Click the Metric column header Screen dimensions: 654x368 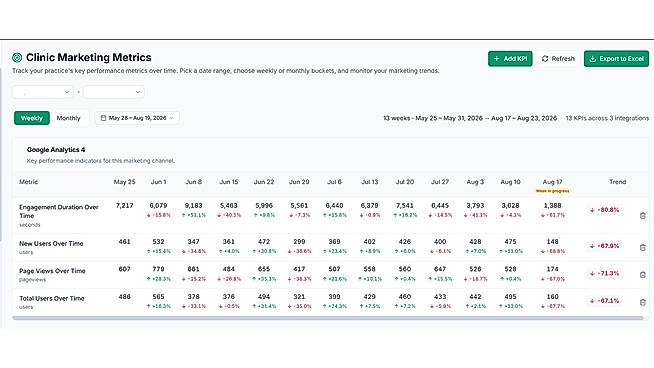pos(28,182)
